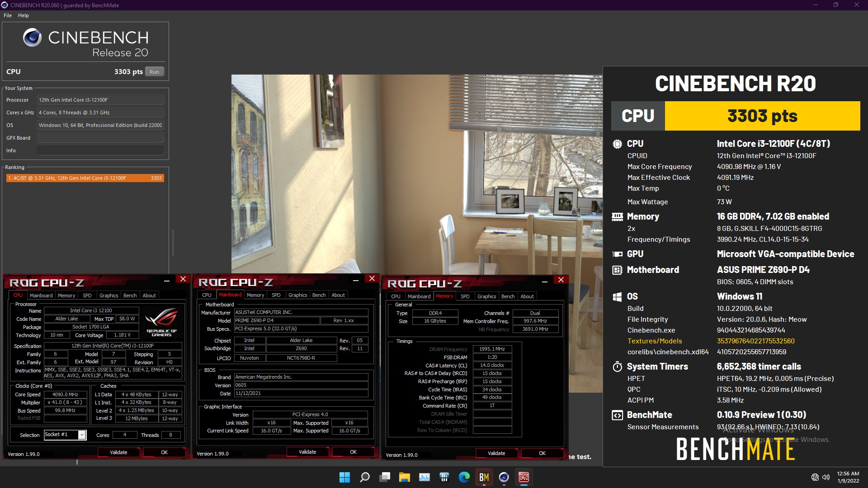Click BenchMate Memory icon
868x488 pixels.
pyautogui.click(x=617, y=217)
